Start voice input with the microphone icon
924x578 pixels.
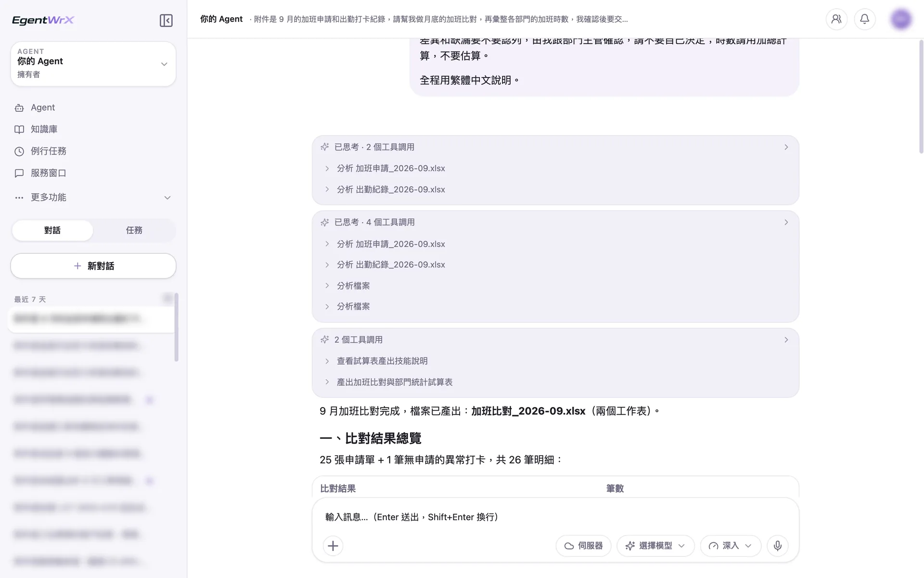778,546
